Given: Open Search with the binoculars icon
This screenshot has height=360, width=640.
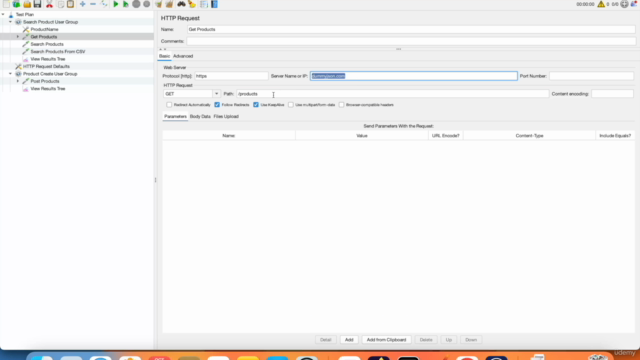Looking at the screenshot, I should [x=181, y=4].
